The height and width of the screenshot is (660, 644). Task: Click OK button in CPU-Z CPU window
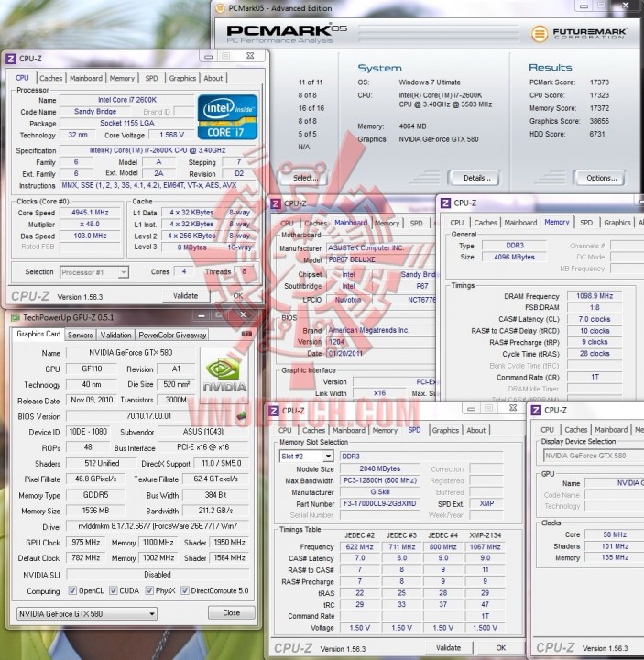[238, 296]
